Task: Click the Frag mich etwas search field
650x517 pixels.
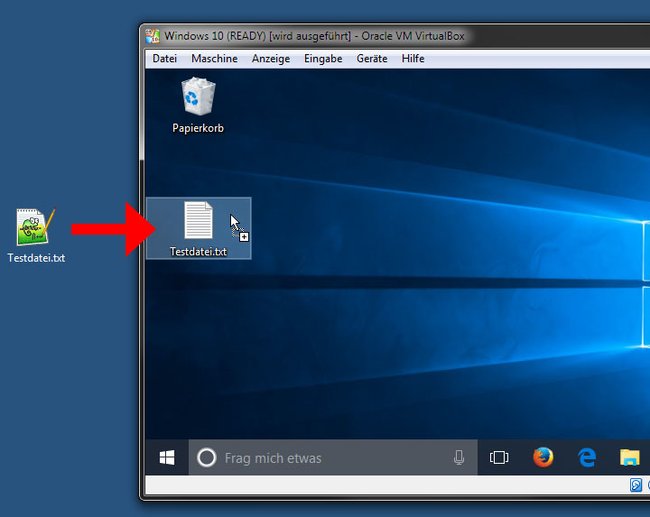Action: coord(333,458)
